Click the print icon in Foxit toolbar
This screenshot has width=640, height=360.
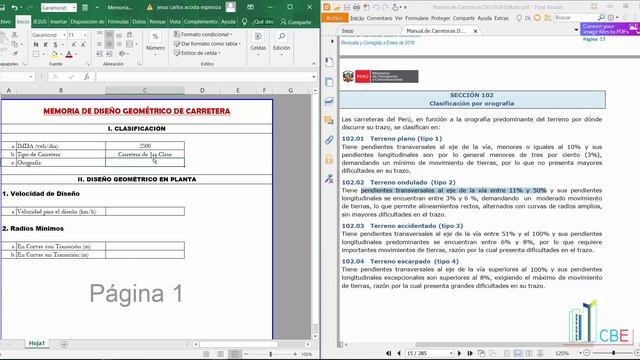click(x=356, y=7)
